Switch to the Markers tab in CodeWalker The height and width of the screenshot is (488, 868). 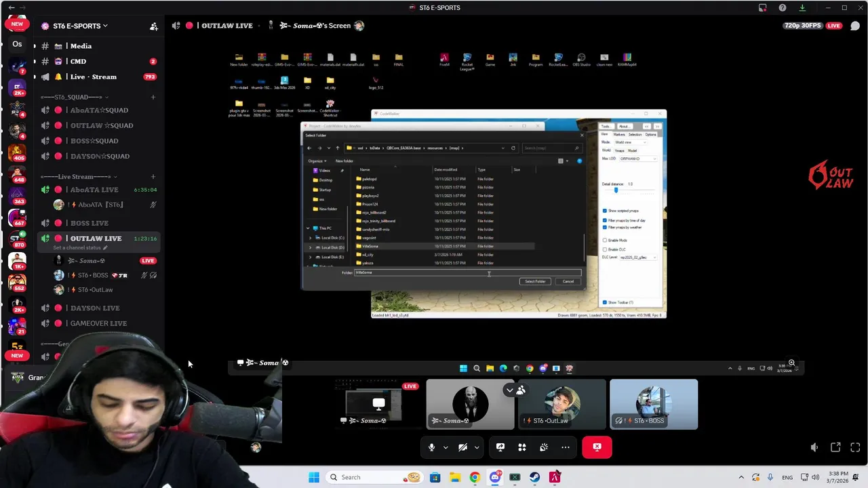click(x=619, y=134)
